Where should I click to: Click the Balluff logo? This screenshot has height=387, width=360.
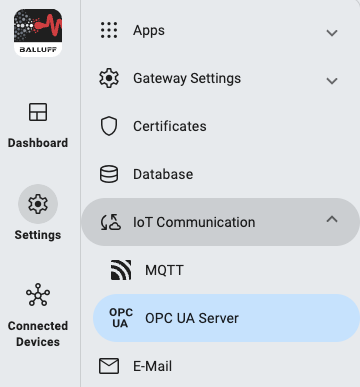pos(38,33)
